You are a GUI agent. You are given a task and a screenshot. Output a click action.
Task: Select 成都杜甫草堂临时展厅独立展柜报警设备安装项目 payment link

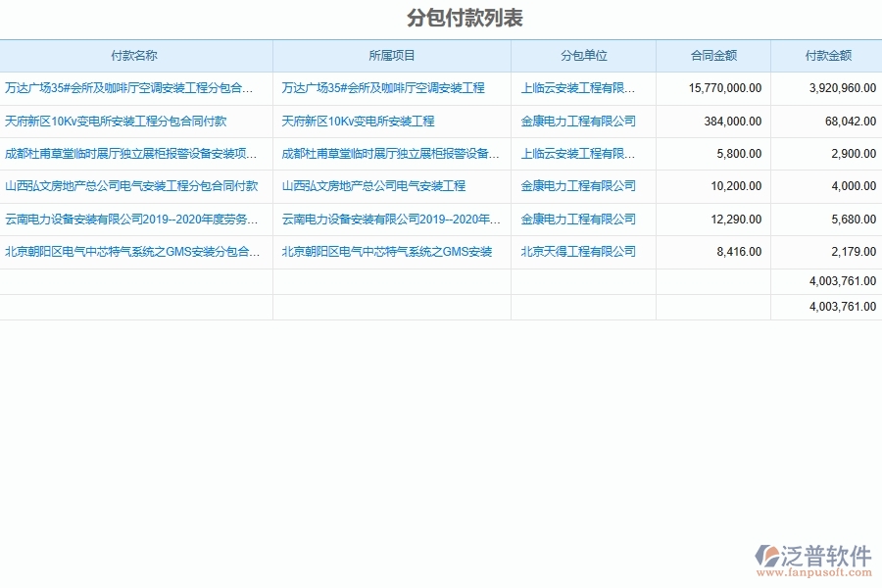click(132, 153)
